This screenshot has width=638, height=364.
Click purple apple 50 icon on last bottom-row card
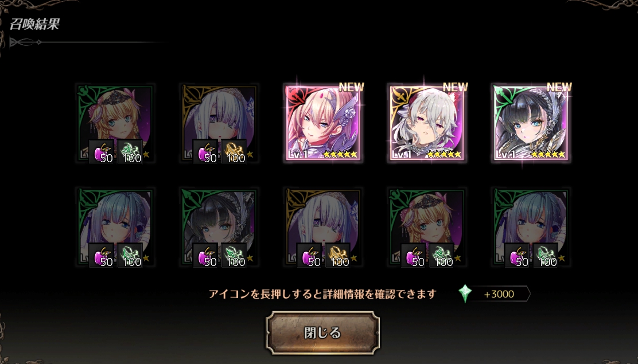tap(517, 256)
